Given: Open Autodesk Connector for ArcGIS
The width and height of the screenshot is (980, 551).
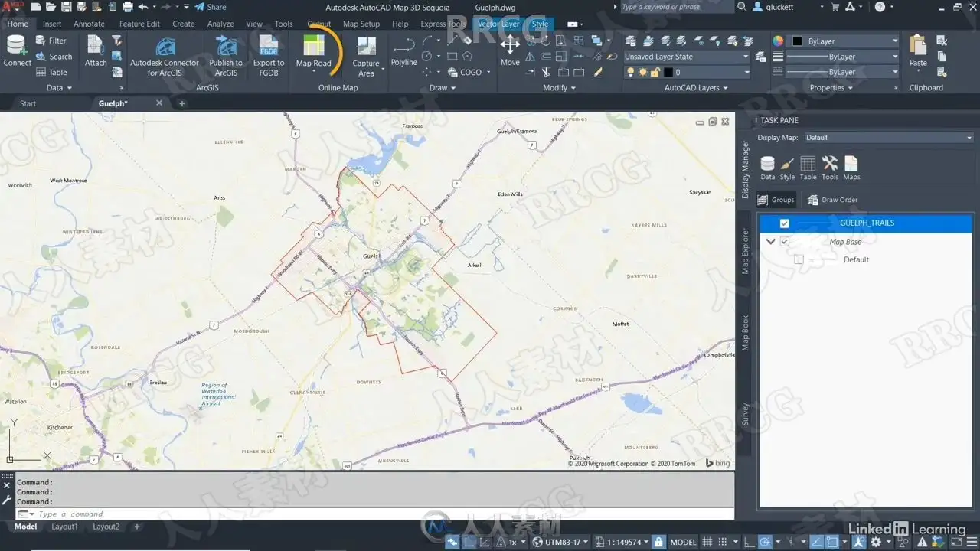Looking at the screenshot, I should [x=165, y=56].
